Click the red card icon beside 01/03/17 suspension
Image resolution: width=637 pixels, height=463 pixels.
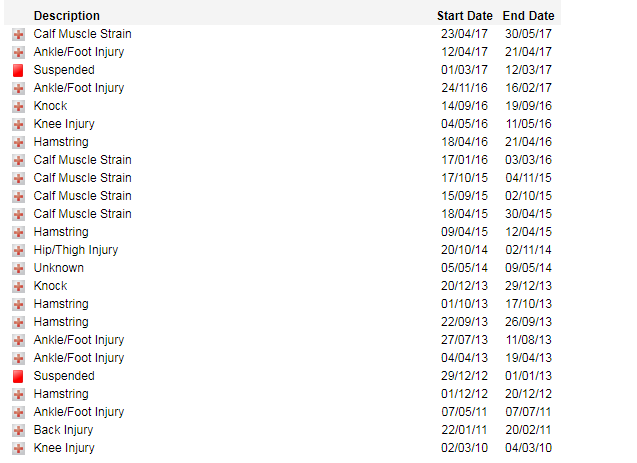pos(18,71)
